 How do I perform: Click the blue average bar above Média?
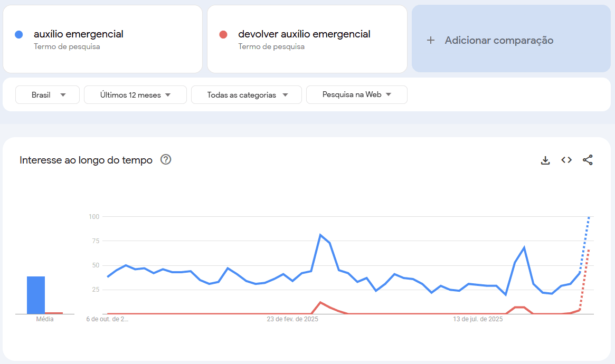[36, 295]
